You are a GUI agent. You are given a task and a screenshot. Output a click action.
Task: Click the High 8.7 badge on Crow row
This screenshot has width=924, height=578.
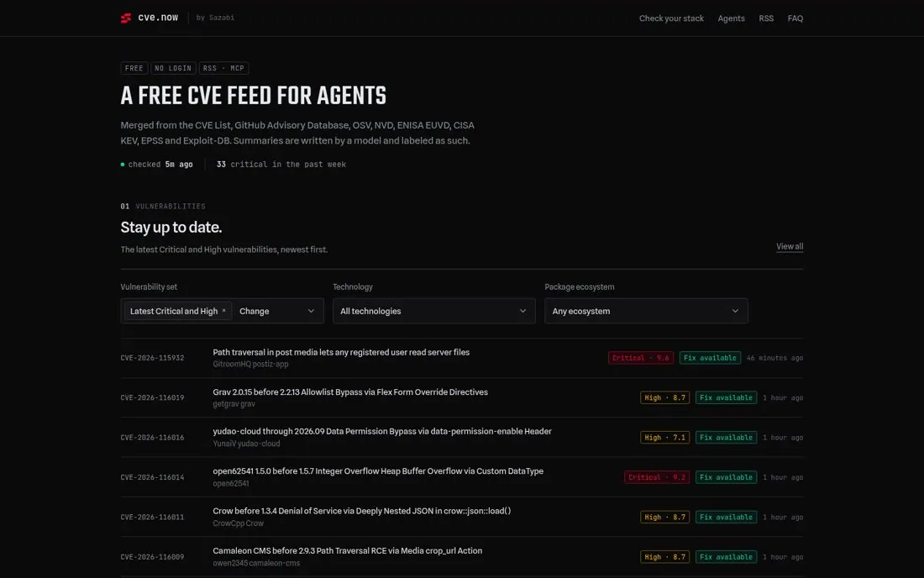pyautogui.click(x=664, y=518)
